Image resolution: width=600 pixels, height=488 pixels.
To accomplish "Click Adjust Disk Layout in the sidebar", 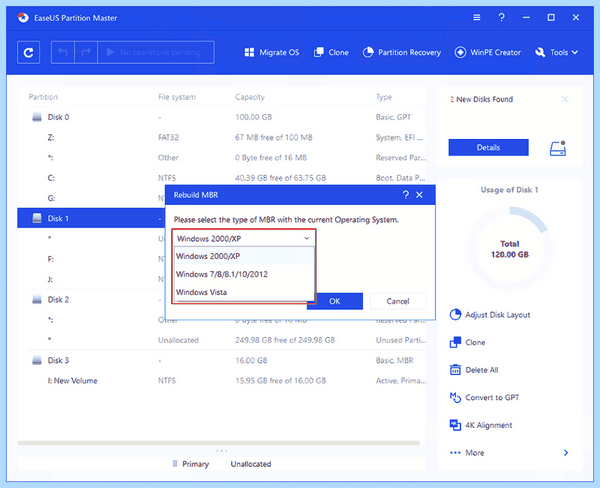I will [x=490, y=315].
